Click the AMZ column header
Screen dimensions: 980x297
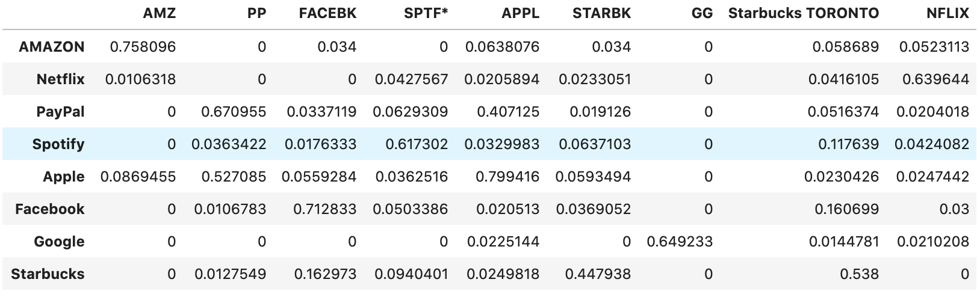click(160, 13)
